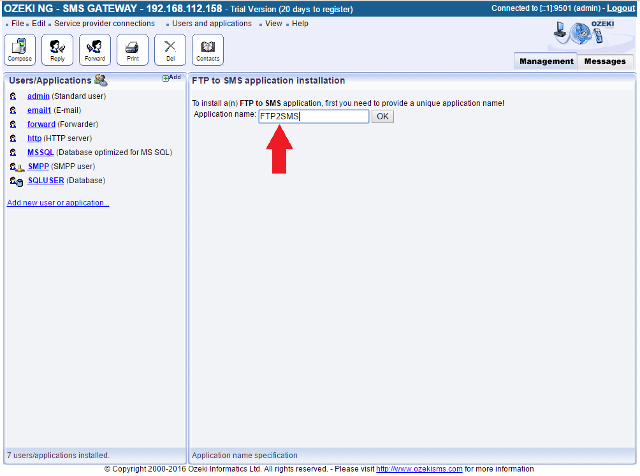
Task: Open the File menu
Action: click(x=18, y=23)
